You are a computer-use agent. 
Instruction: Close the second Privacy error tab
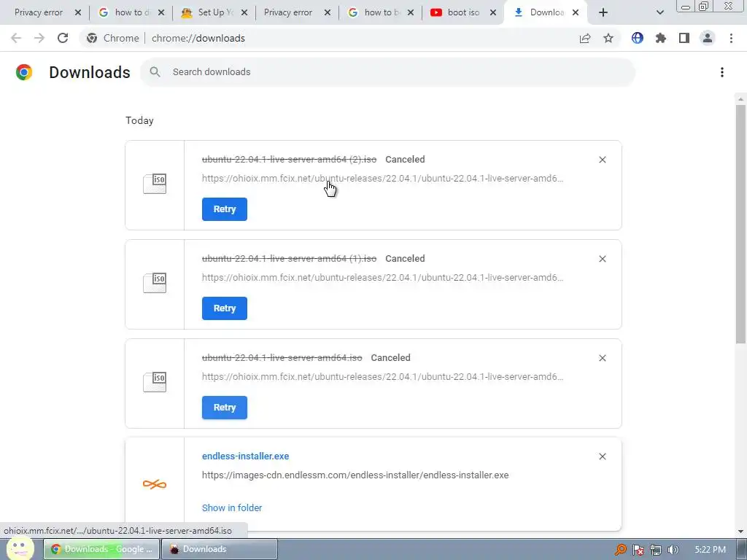[x=328, y=12]
